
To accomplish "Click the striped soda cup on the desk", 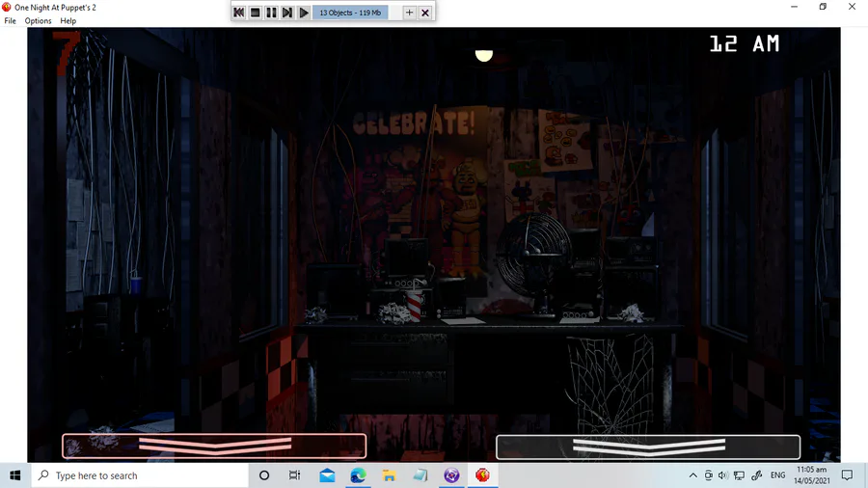I will tap(415, 305).
